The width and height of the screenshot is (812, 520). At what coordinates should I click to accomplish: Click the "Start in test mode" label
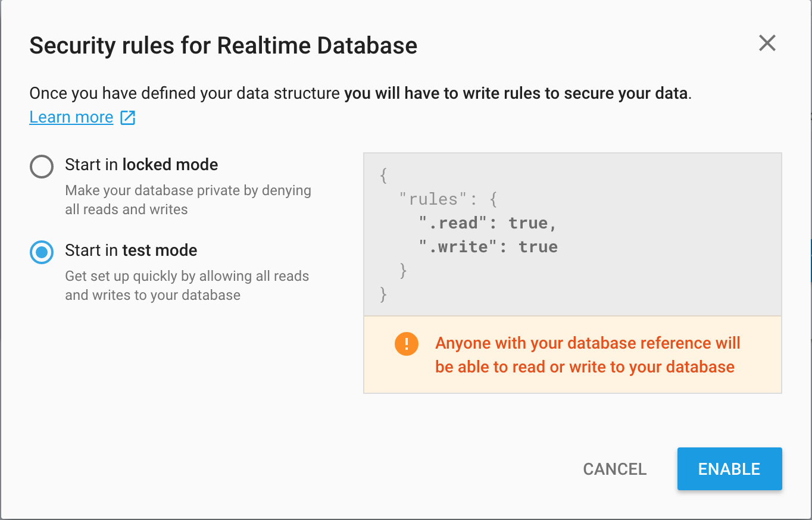[x=131, y=250]
